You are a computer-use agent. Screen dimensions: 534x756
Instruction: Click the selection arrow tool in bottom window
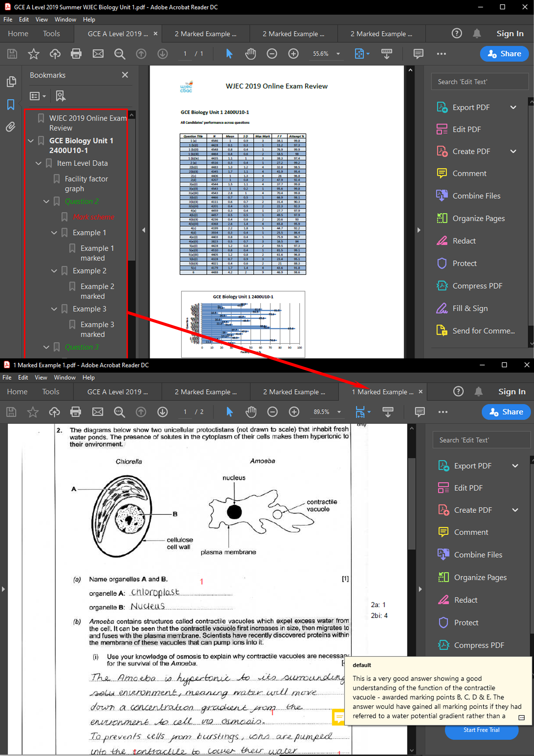tap(230, 412)
